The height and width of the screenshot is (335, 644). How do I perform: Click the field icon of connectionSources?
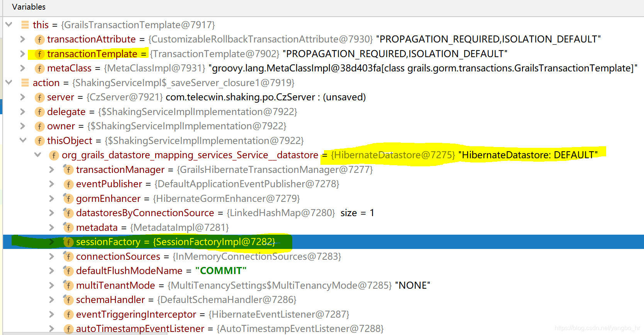tap(68, 256)
